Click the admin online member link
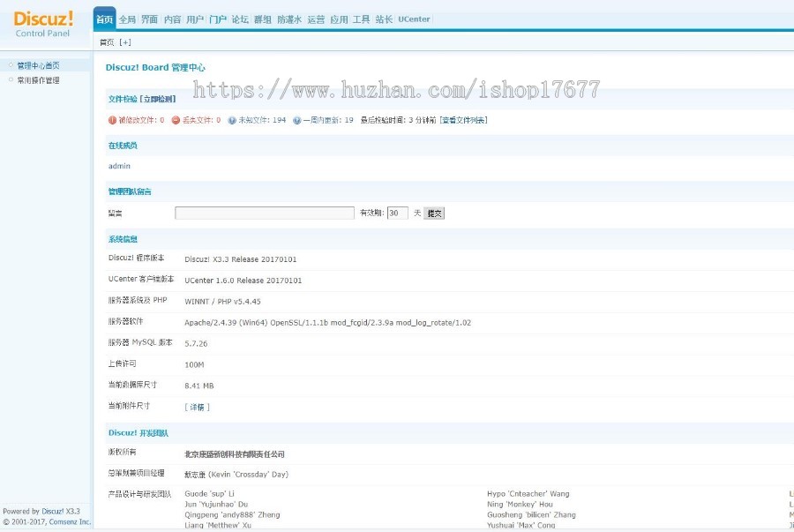The width and height of the screenshot is (794, 532). [x=119, y=166]
